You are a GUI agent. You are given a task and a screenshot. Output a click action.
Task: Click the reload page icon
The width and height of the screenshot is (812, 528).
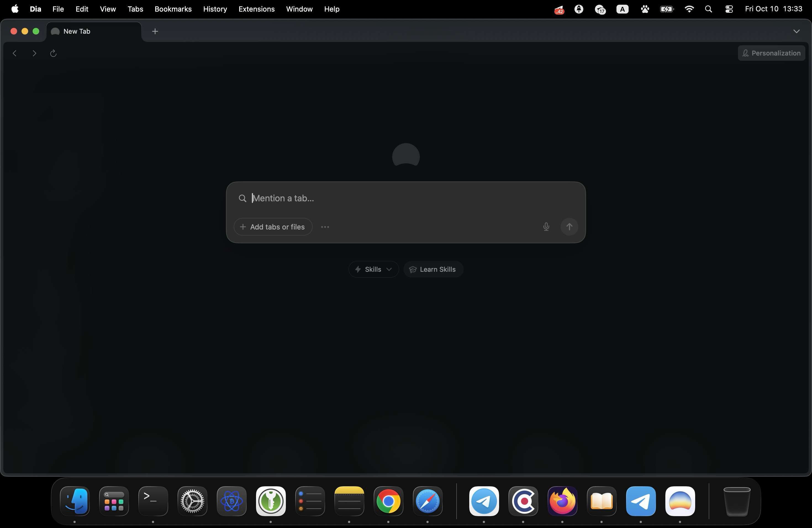click(53, 53)
